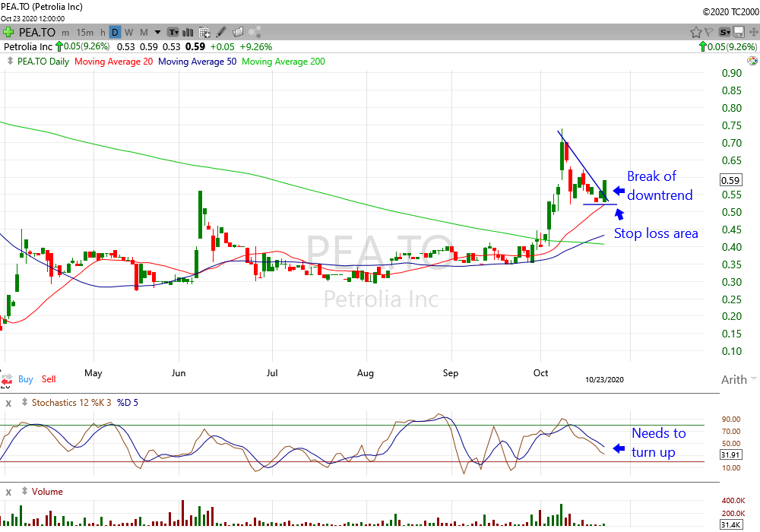Click the 10/23/2020 date label
The image size is (760, 532).
pyautogui.click(x=604, y=380)
